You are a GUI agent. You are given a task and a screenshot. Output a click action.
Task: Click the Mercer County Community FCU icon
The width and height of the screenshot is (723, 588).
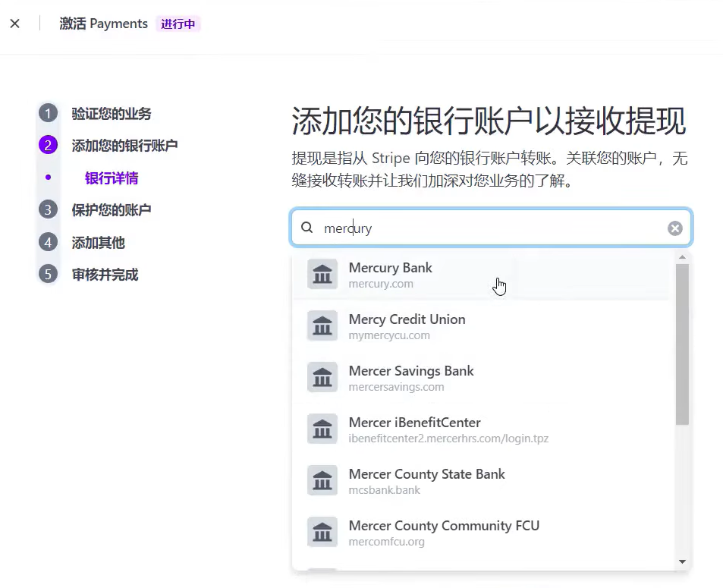click(x=322, y=533)
